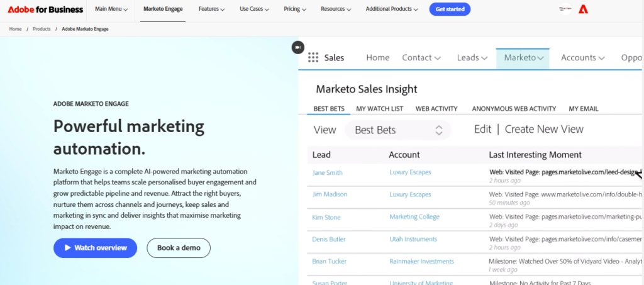This screenshot has height=285, width=644.
Task: Switch to MY WATCH LIST tab
Action: pyautogui.click(x=379, y=109)
